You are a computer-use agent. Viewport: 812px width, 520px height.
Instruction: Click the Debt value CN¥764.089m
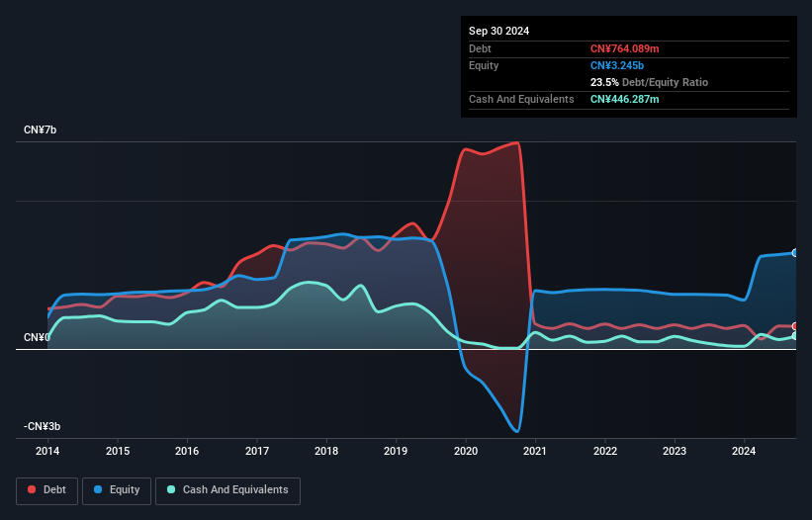624,48
